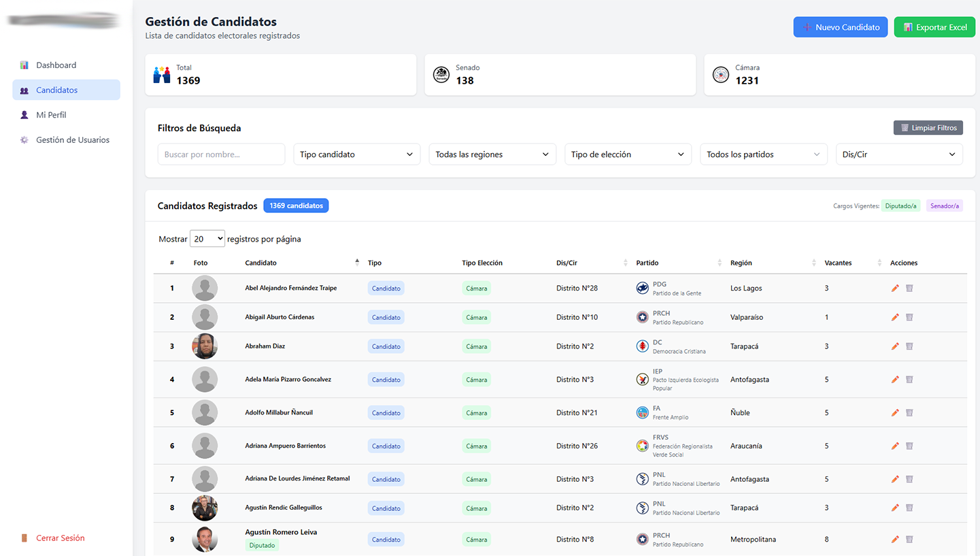Click the Buscar por nombre search field
Image resolution: width=980 pixels, height=556 pixels.
pos(221,154)
